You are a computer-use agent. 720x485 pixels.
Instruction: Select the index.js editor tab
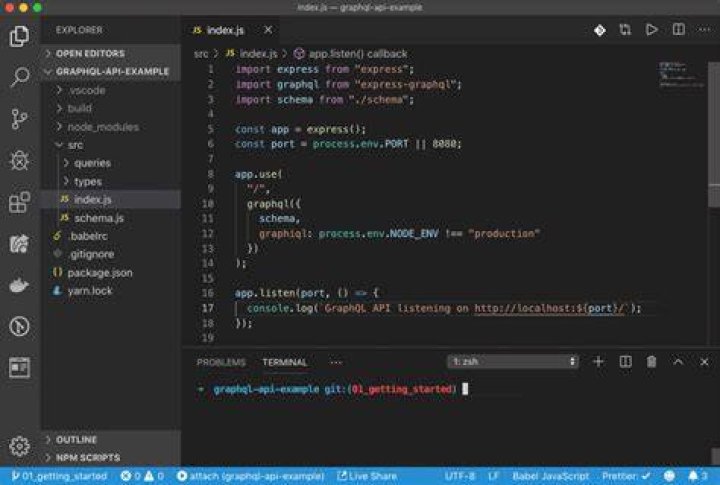coord(230,30)
